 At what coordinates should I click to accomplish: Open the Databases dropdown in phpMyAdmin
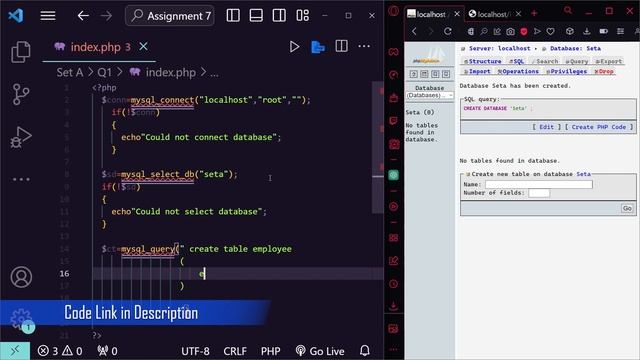click(x=429, y=95)
